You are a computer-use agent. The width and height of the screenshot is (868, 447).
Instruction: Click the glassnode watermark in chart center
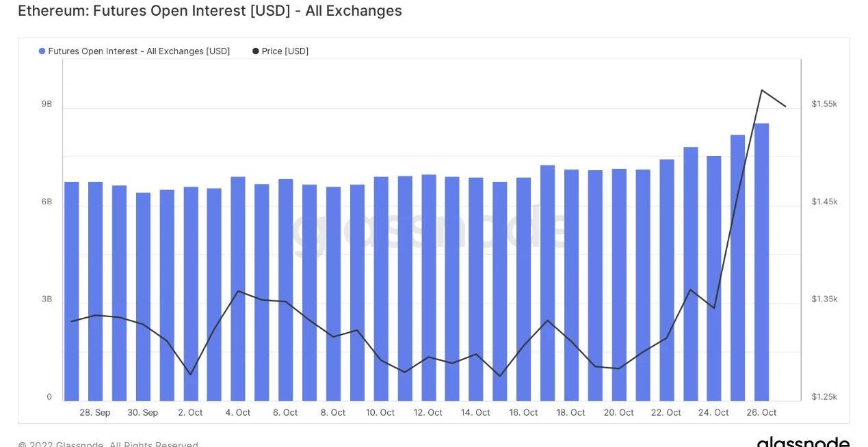pos(430,230)
